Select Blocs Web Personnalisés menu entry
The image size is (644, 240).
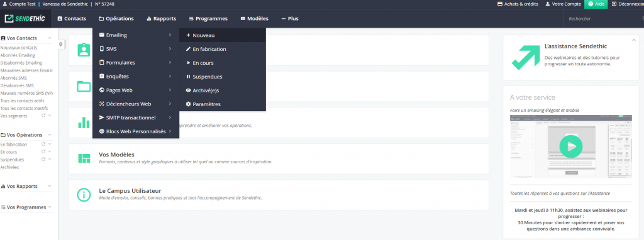[136, 131]
